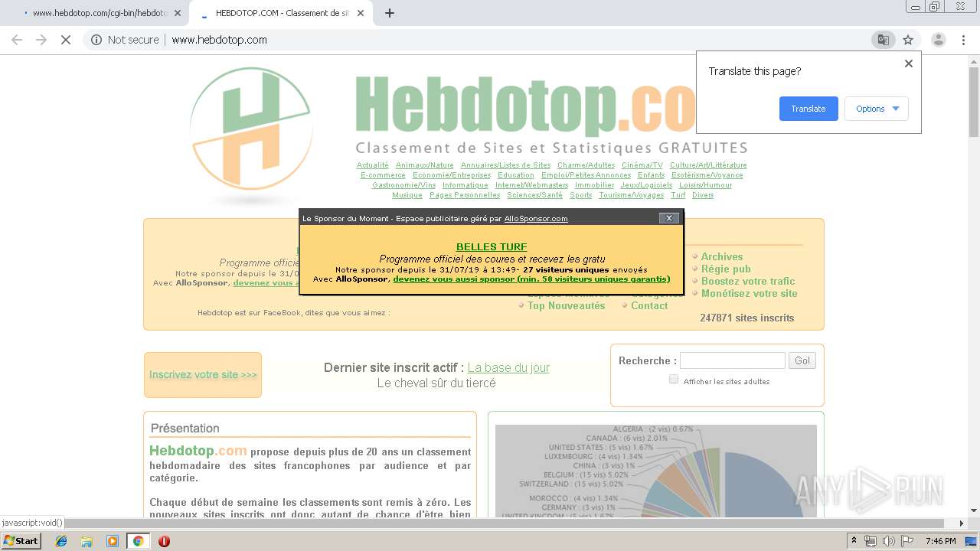
Task: Open the Archives link
Action: coord(722,256)
